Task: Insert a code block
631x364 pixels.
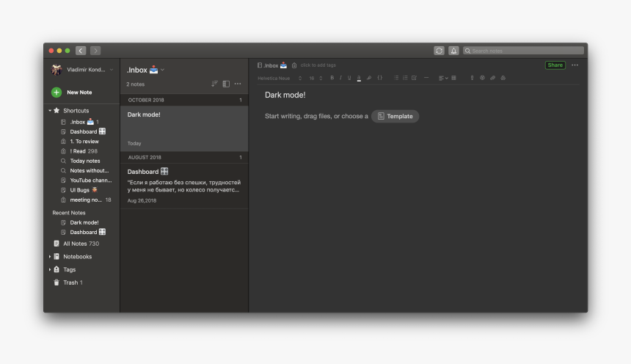Action: click(380, 78)
